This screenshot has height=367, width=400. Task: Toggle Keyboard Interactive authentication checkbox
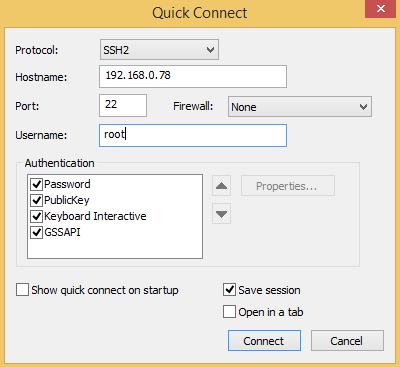(36, 216)
